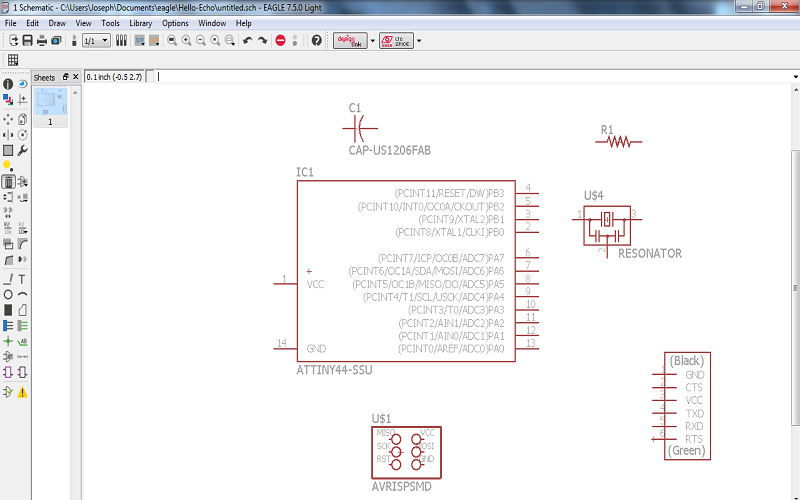Viewport: 800px width, 500px height.
Task: Select the Polygon drawing tool
Action: pos(22,310)
